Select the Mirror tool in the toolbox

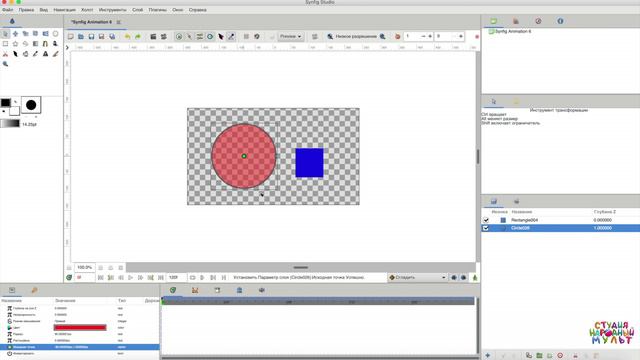pyautogui.click(x=45, y=34)
